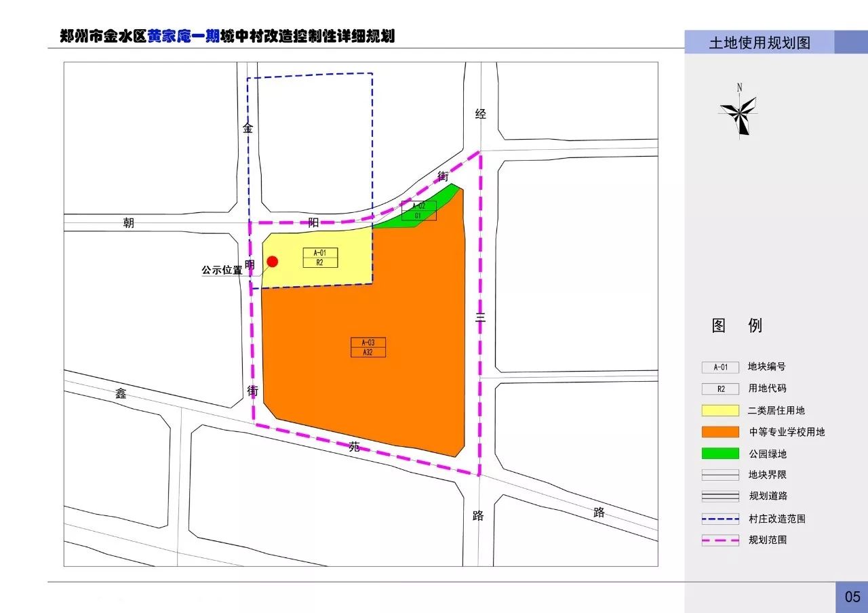Click the blue dashed 村庄改造范围 legend sample
This screenshot has width=868, height=613.
pyautogui.click(x=720, y=519)
